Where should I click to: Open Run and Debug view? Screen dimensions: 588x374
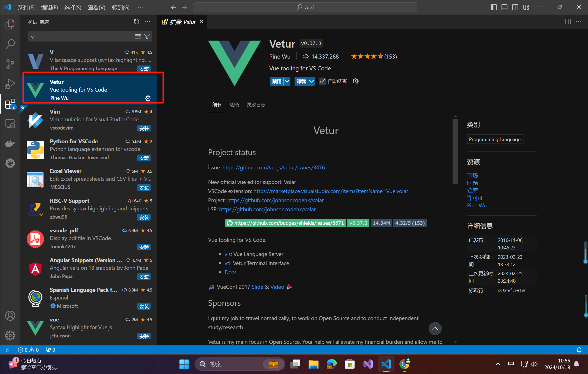pyautogui.click(x=10, y=84)
